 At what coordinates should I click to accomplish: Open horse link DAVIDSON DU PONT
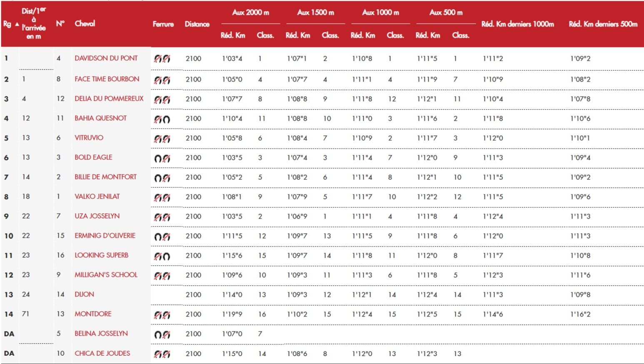point(106,58)
